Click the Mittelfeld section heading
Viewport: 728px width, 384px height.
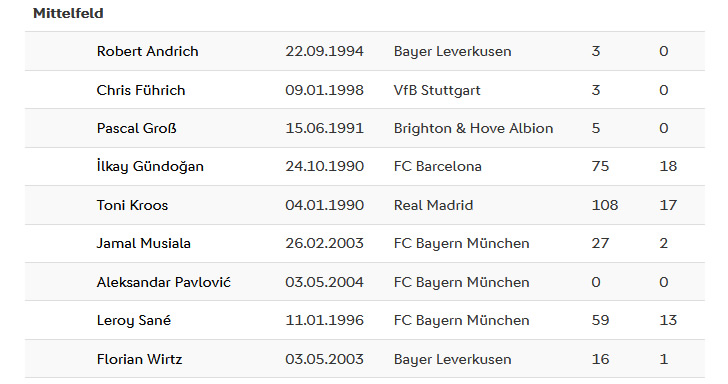(68, 13)
